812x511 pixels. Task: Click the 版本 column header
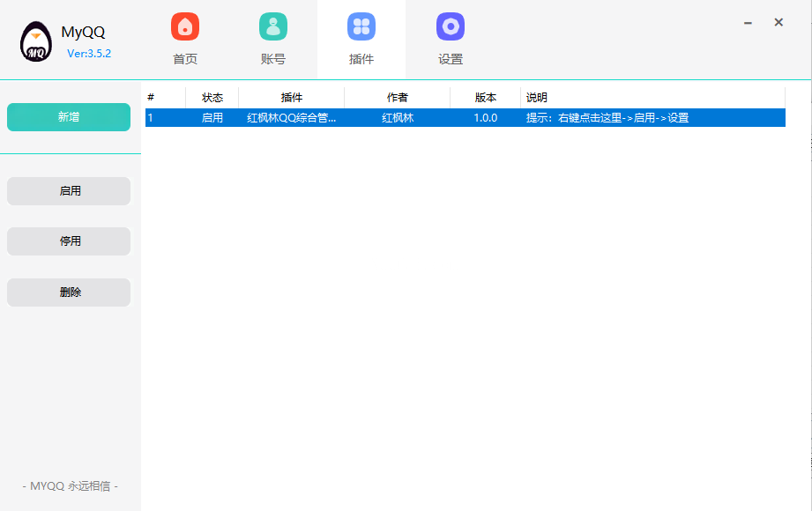tap(486, 98)
